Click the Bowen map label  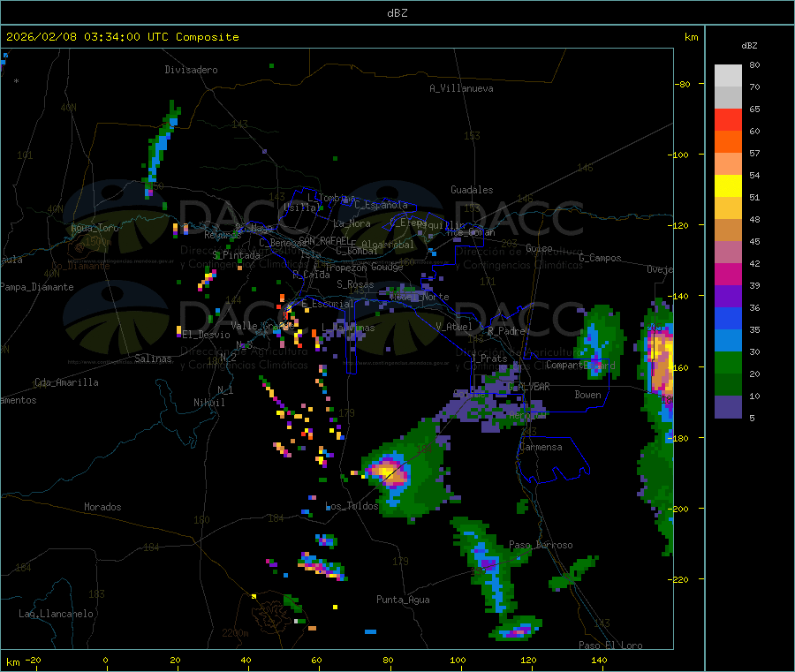tap(588, 395)
